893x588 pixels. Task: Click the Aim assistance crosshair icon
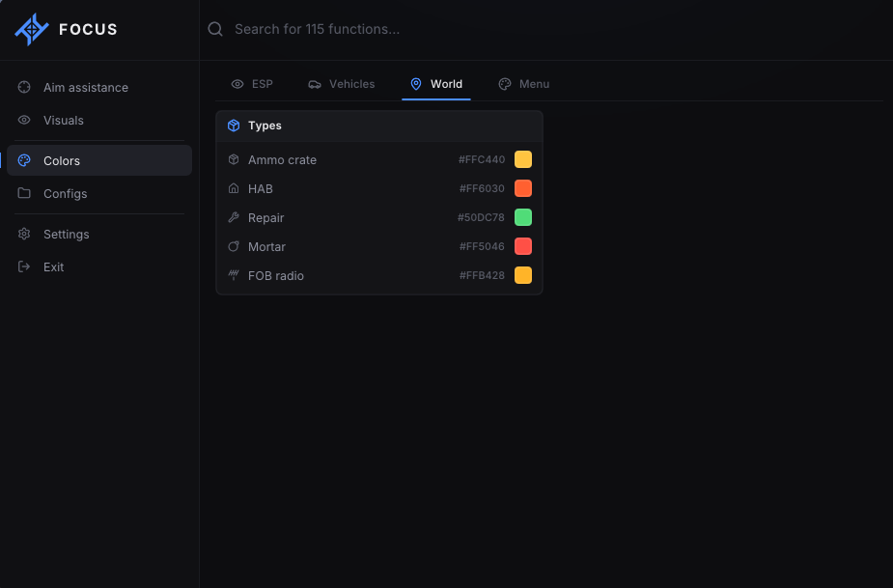[x=24, y=87]
